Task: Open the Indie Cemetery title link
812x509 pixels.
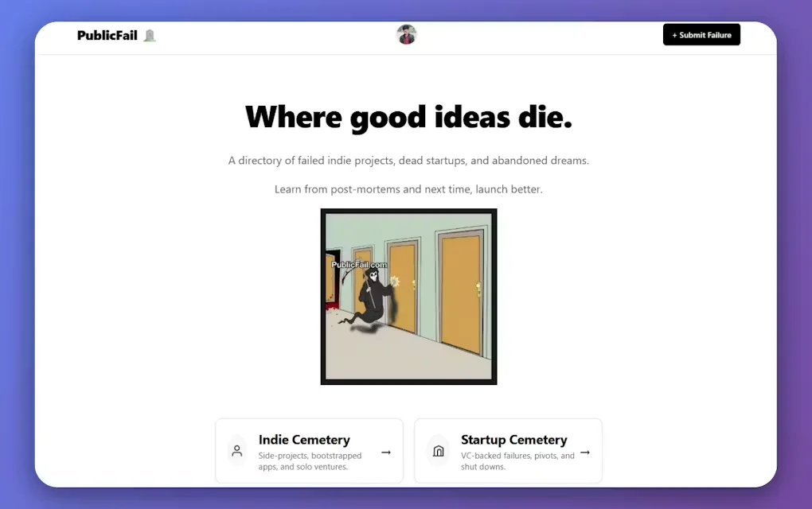Action: click(304, 440)
